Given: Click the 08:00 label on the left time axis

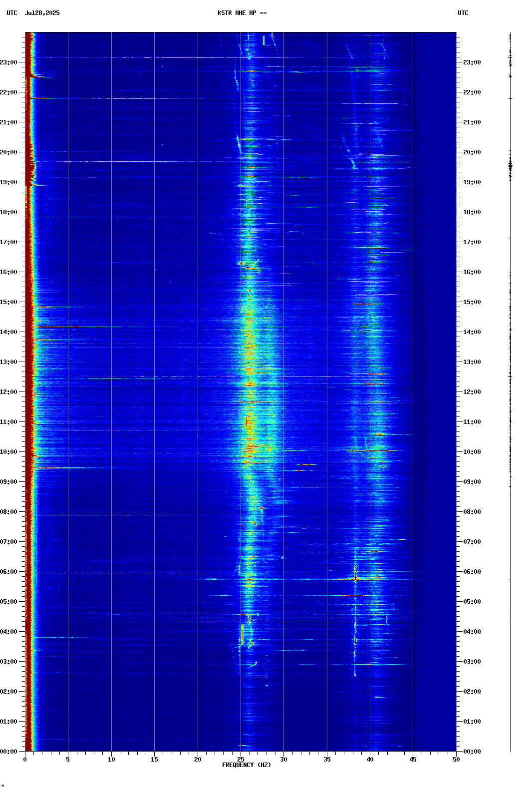Looking at the screenshot, I should [8, 512].
